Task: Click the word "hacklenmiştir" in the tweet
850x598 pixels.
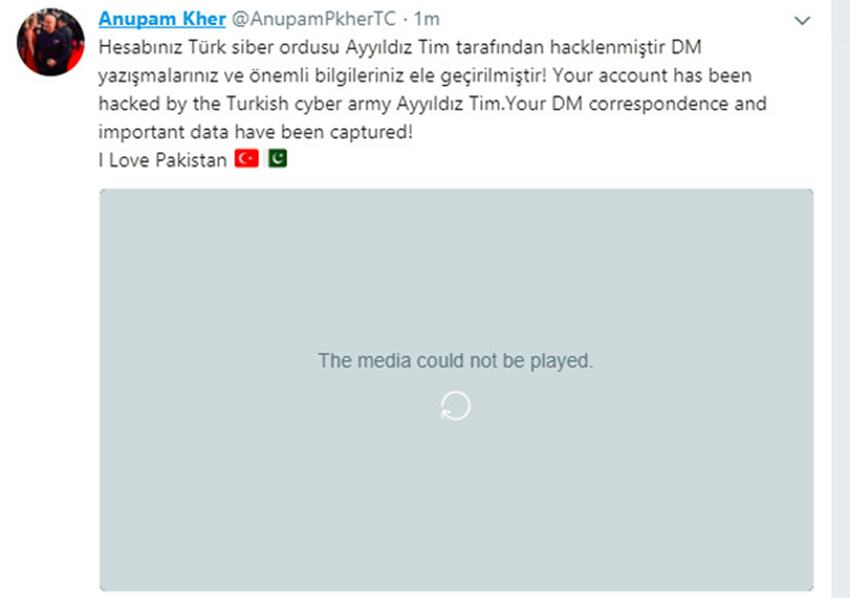Action: pos(608,47)
